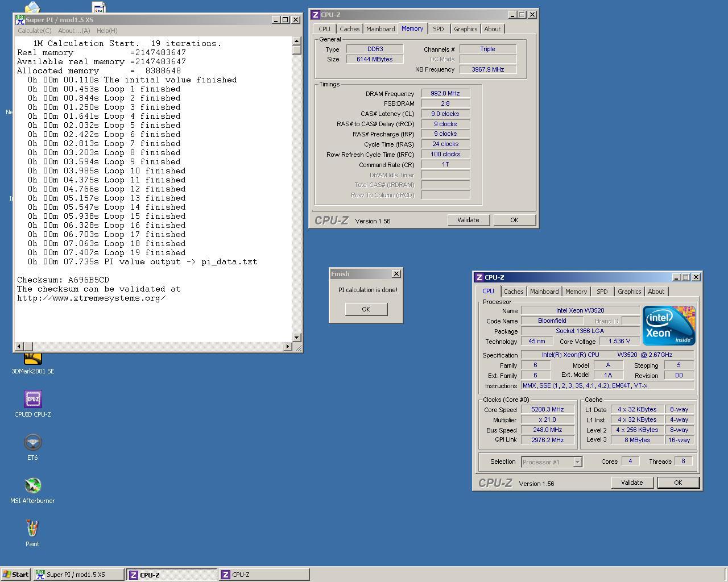Expand the Processor #1 selection dropdown
The width and height of the screenshot is (728, 582).
(x=577, y=462)
